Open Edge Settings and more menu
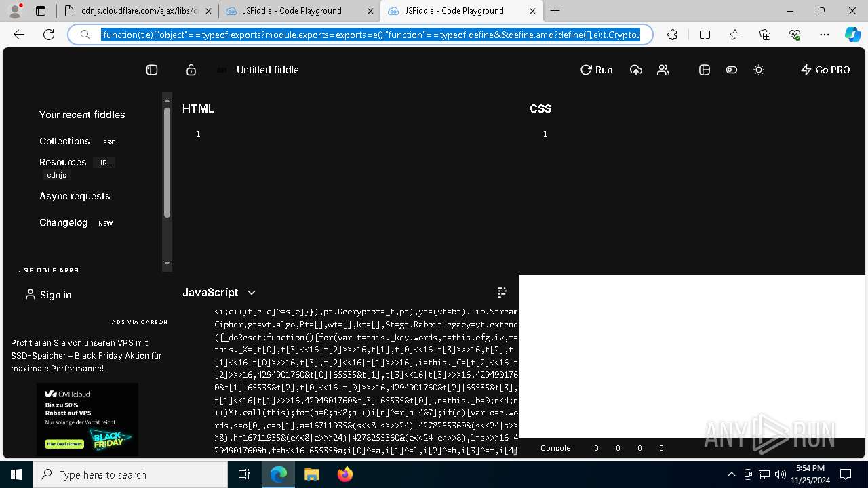 pos(825,35)
